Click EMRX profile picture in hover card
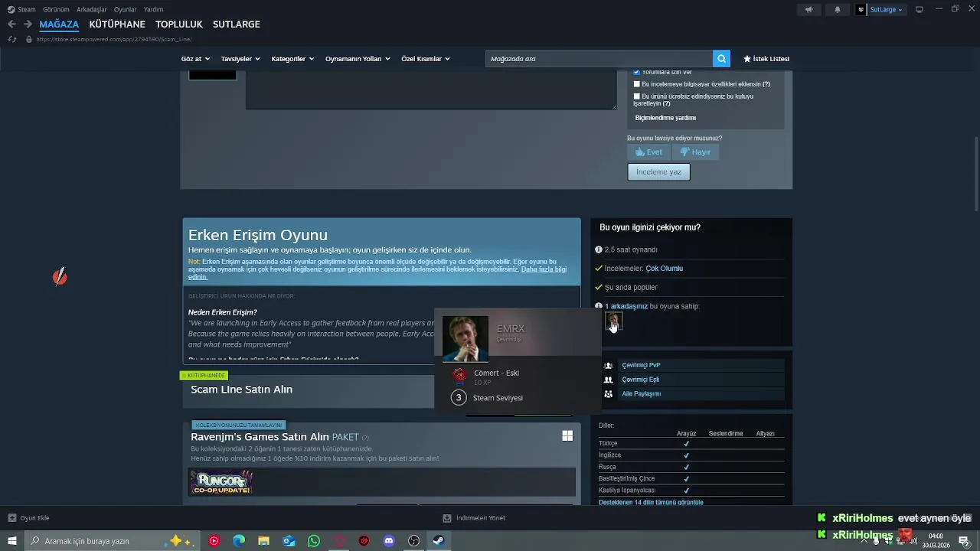Screen dimensions: 980x551 click(x=465, y=338)
